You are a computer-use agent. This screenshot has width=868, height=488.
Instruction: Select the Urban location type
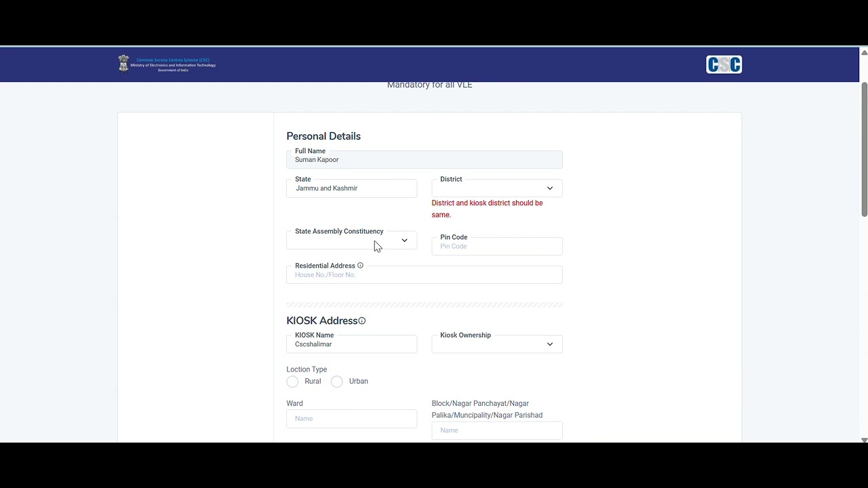pyautogui.click(x=337, y=382)
